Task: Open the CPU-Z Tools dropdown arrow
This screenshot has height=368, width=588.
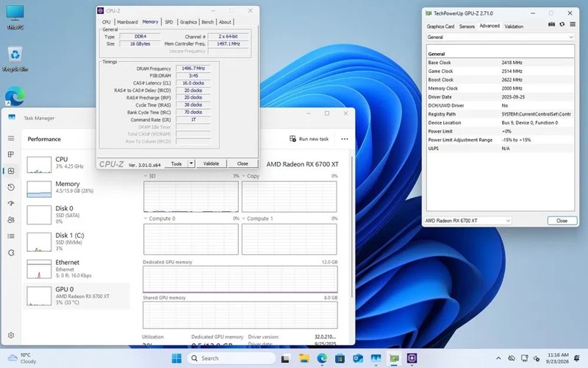Action: pos(191,163)
